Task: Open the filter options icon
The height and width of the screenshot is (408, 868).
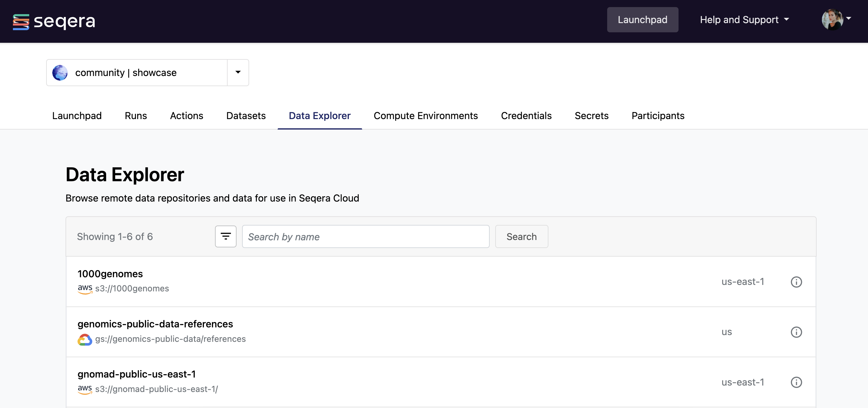Action: click(225, 236)
